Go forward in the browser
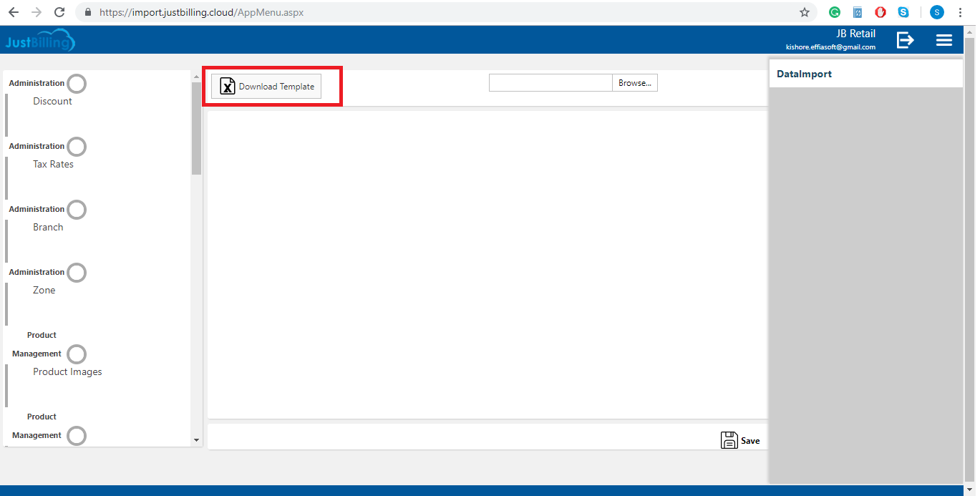The image size is (980, 496). coord(37,12)
